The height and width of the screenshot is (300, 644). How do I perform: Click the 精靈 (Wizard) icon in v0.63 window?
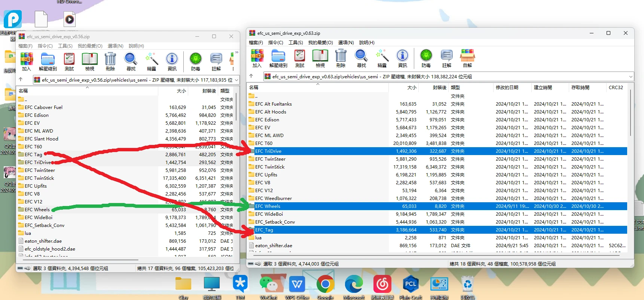[x=382, y=58]
